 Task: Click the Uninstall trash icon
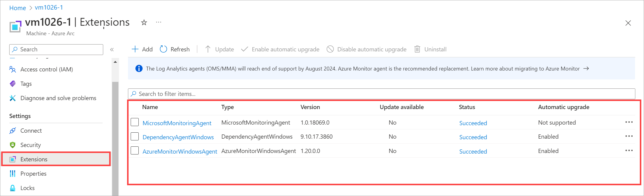[417, 49]
